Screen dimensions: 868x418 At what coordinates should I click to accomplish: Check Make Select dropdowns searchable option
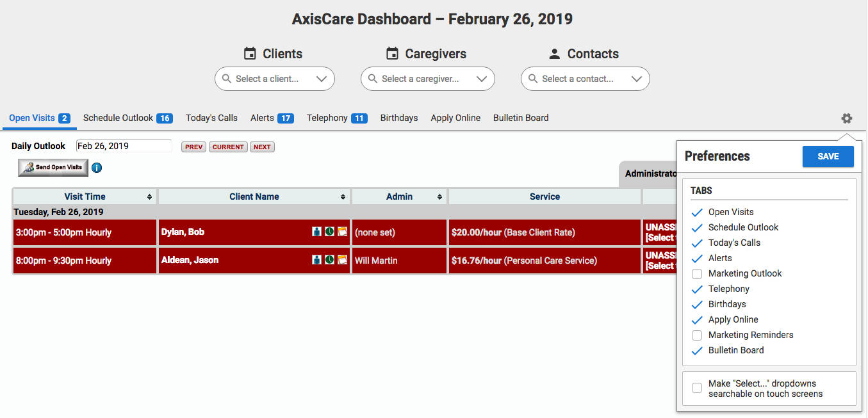click(696, 388)
